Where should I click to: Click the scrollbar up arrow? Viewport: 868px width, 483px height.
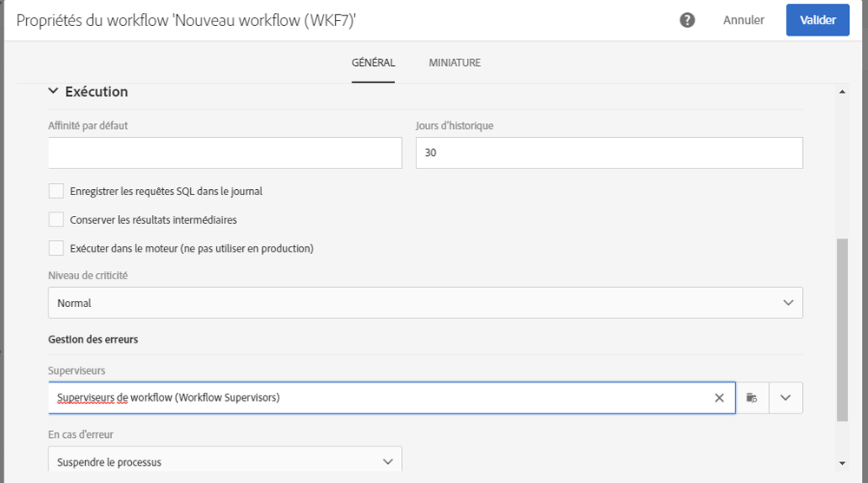click(840, 92)
